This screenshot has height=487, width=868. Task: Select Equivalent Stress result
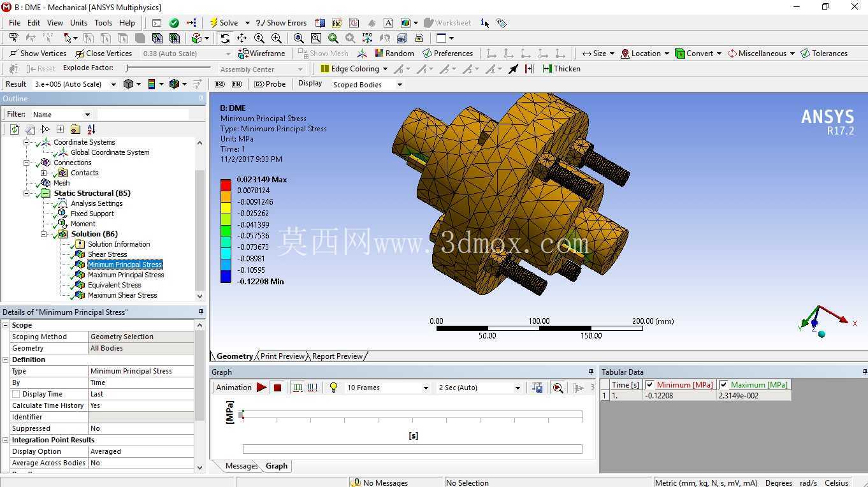point(114,285)
